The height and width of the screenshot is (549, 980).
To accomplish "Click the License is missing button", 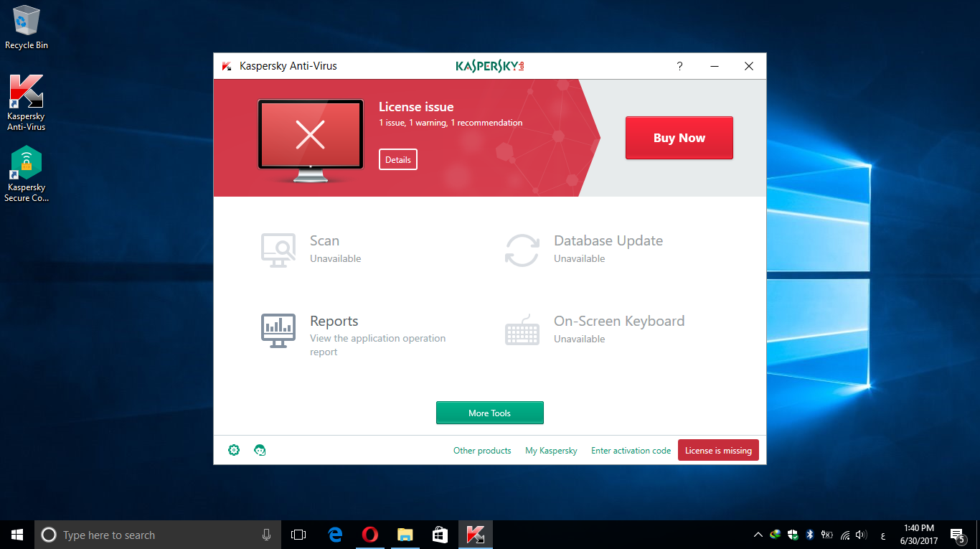I will coord(718,450).
